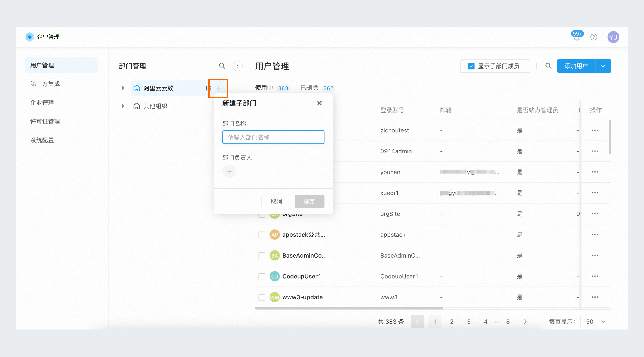Expand the 其他组织 tree node

(x=123, y=106)
